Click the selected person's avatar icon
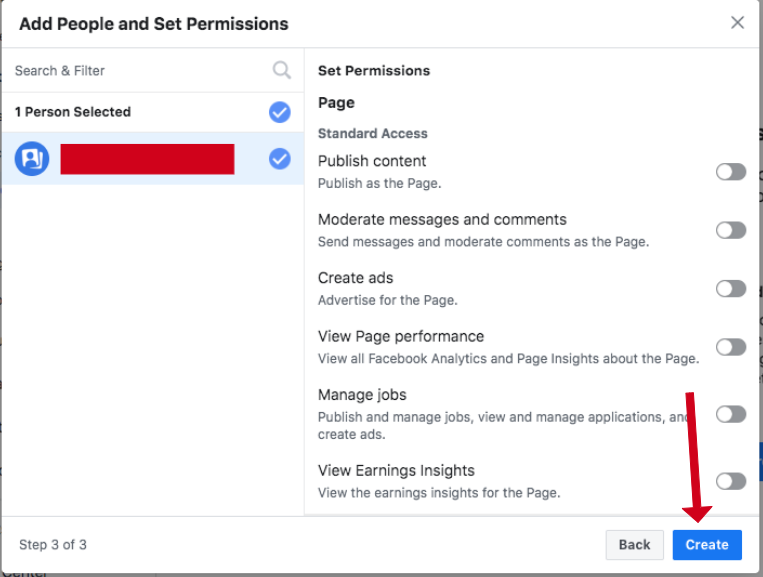763x577 pixels. pos(32,159)
